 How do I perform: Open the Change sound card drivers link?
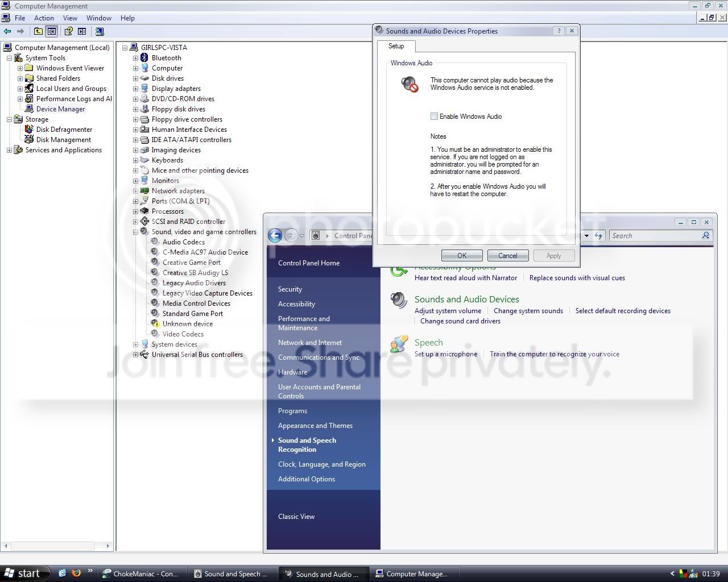point(460,321)
